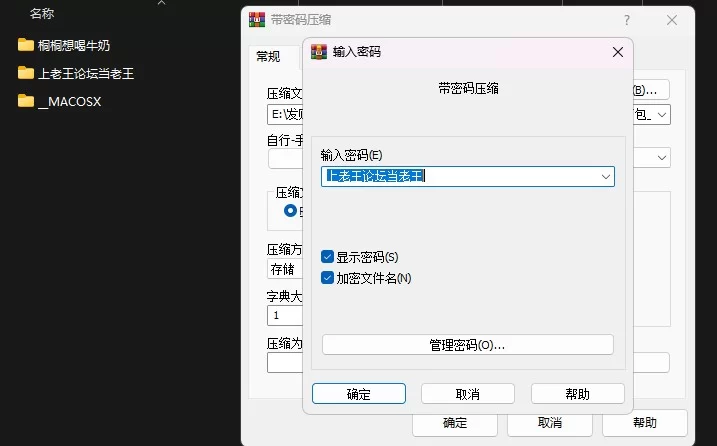
Task: Click the 名称 column header
Action: click(x=42, y=14)
